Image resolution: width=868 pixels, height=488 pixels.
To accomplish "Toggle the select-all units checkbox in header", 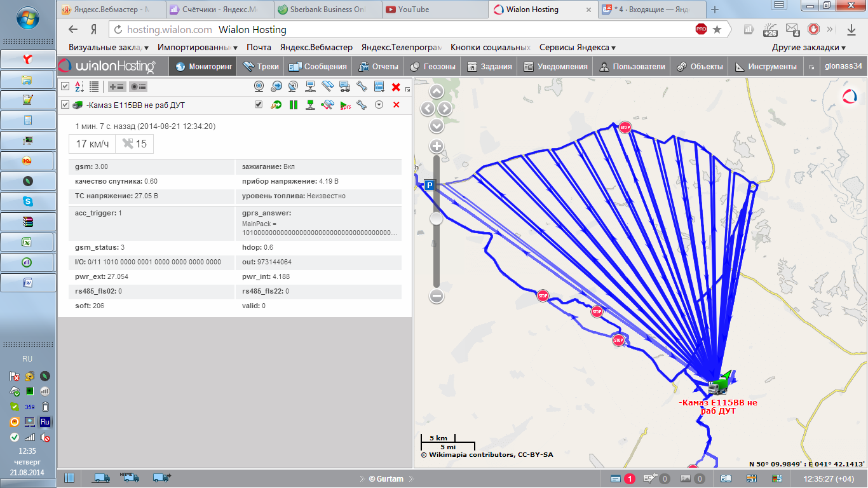I will coord(65,86).
